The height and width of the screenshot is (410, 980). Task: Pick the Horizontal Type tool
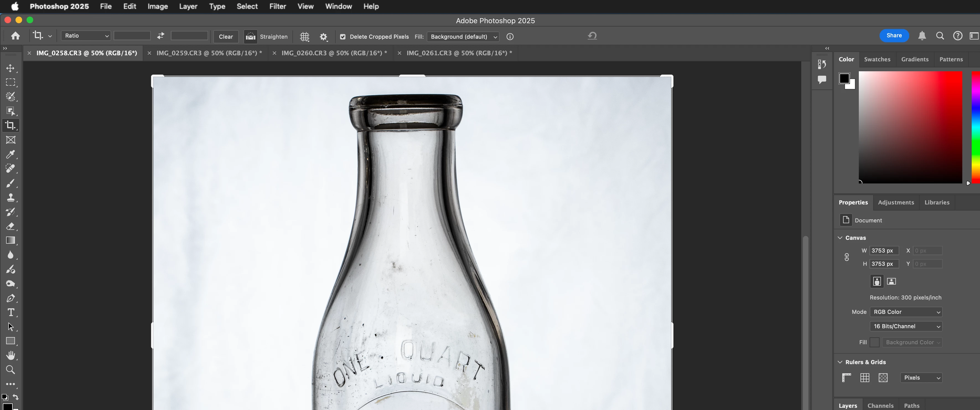[10, 312]
